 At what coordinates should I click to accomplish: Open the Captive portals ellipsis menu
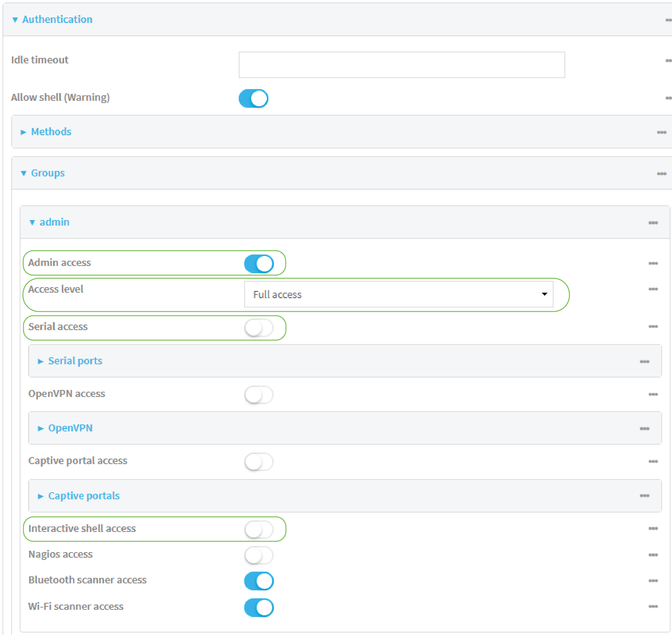[x=645, y=496]
